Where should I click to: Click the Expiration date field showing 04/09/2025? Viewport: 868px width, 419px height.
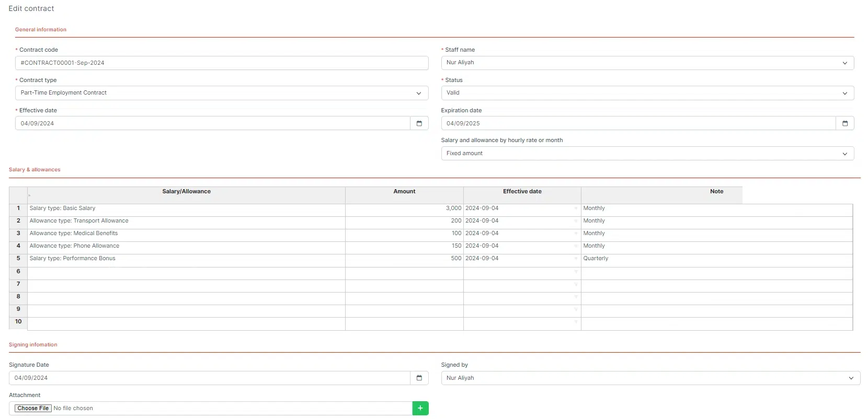click(638, 123)
